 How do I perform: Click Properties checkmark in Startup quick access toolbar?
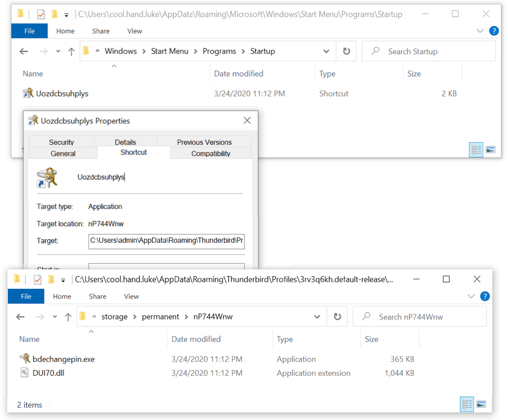41,15
